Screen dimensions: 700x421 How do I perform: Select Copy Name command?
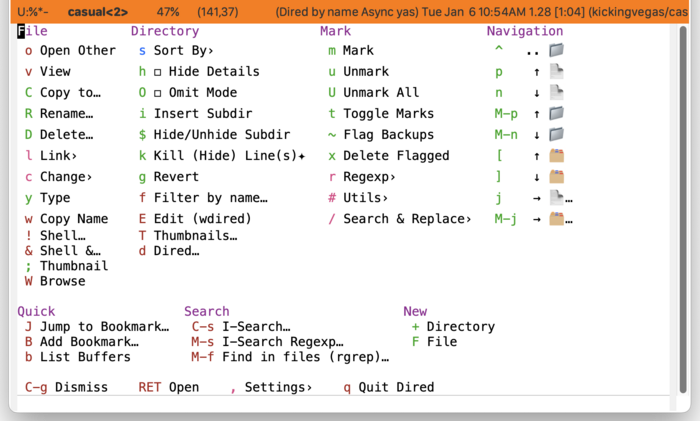coord(74,219)
